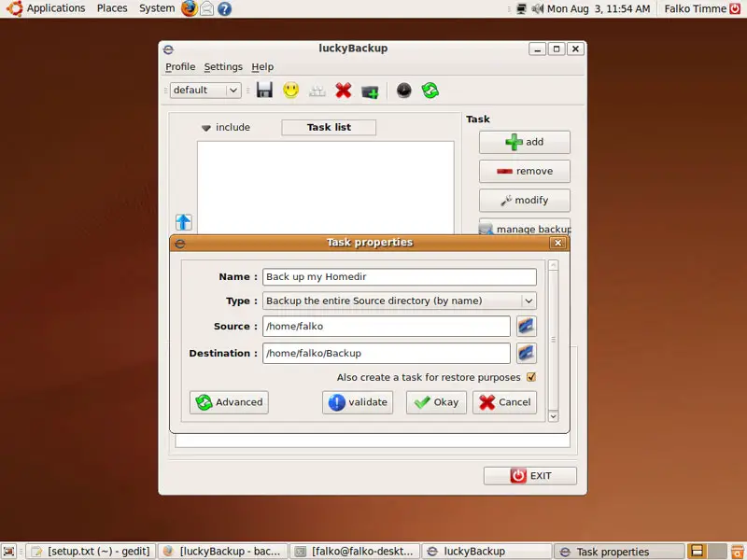Switch to the setup.txt gedit taskbar window

pos(91,552)
